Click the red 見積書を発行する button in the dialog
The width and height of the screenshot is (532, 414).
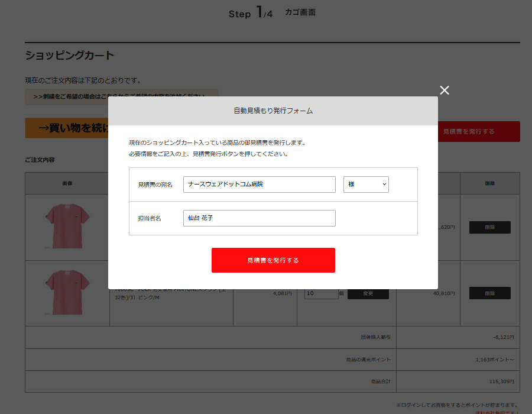click(x=273, y=260)
